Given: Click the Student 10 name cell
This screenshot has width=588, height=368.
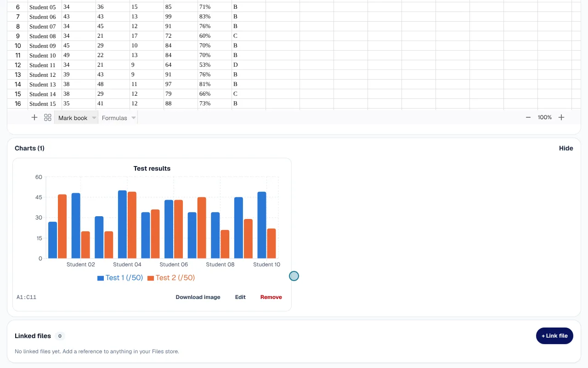Looking at the screenshot, I should (45, 55).
